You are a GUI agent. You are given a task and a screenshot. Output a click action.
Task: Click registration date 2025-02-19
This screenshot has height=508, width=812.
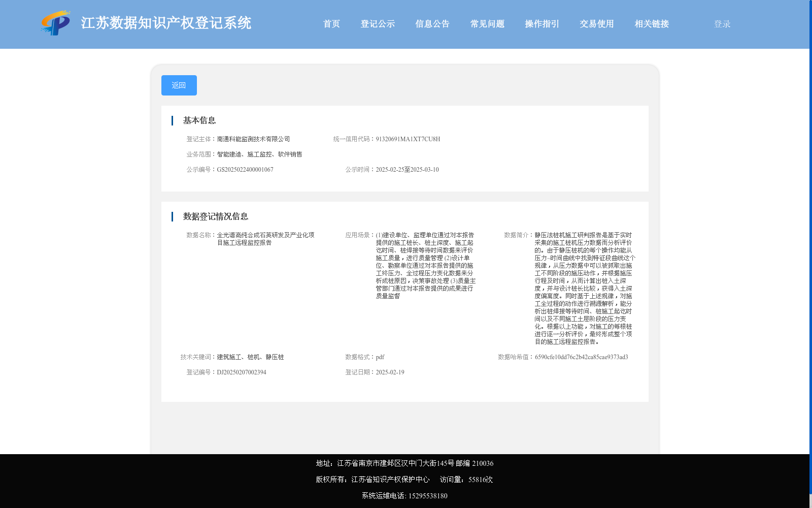[x=390, y=372]
